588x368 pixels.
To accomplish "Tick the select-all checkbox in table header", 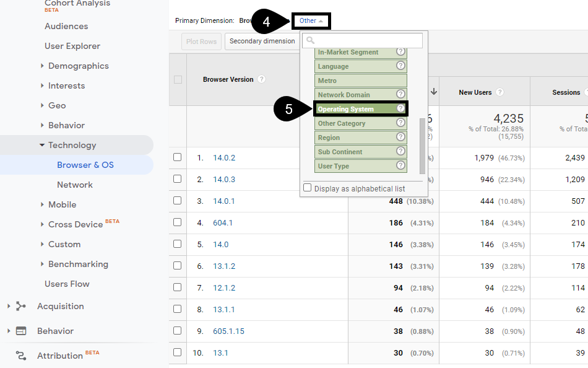I will pos(178,79).
